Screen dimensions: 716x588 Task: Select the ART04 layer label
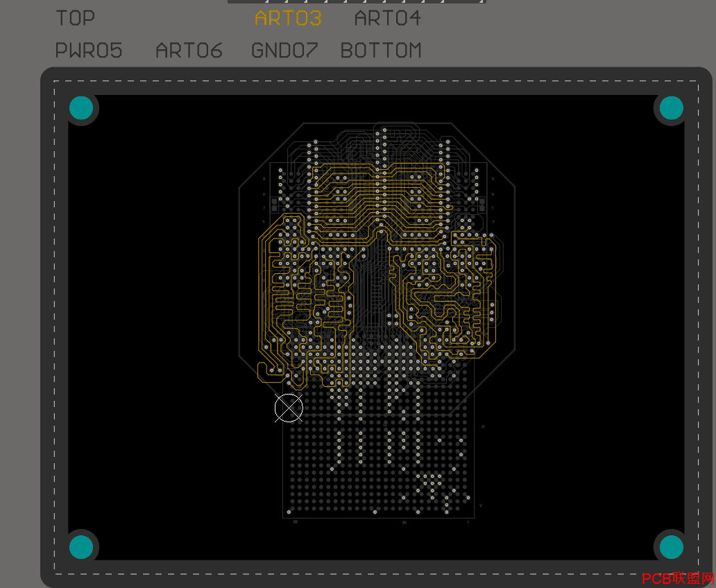pyautogui.click(x=387, y=18)
